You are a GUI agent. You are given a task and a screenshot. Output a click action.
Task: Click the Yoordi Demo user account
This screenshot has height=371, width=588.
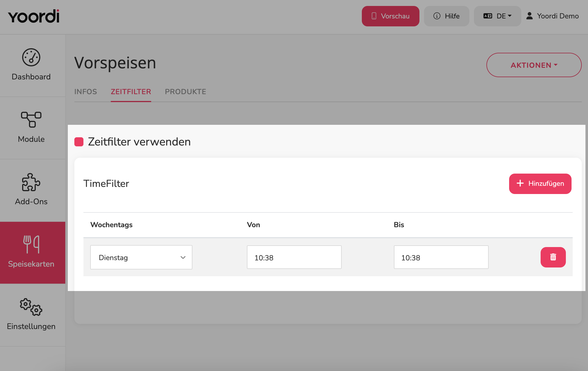point(552,16)
